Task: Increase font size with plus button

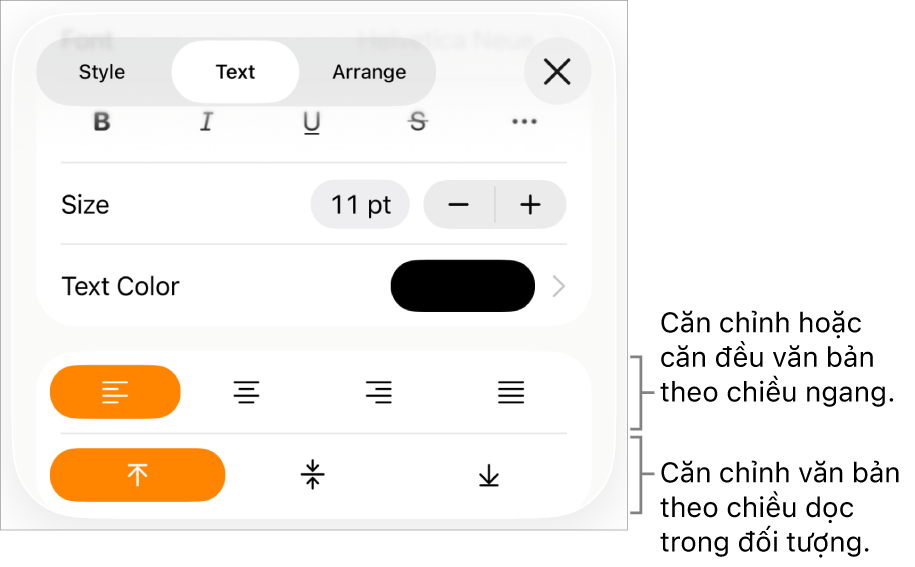Action: [x=530, y=205]
